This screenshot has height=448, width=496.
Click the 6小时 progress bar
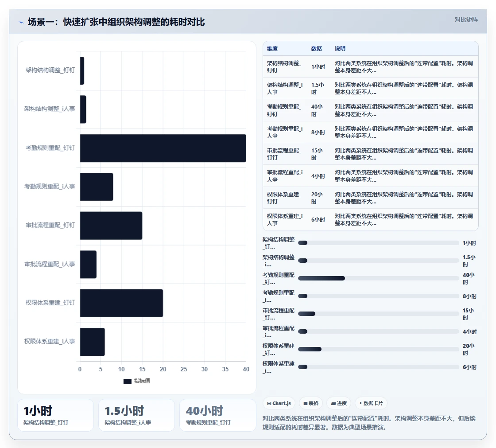pos(378,367)
